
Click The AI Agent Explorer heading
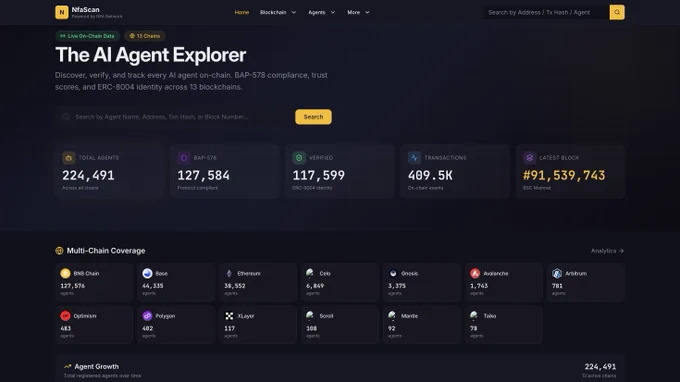(x=150, y=55)
